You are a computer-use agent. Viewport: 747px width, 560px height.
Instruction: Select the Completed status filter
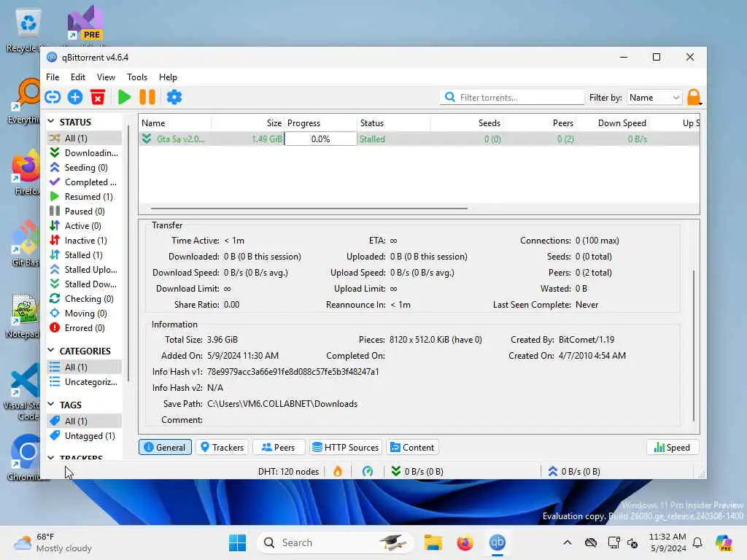84,182
